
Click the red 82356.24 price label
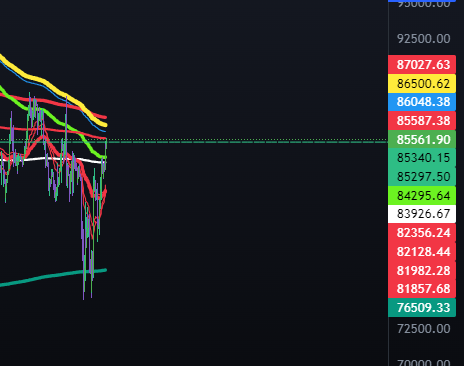[x=422, y=233]
